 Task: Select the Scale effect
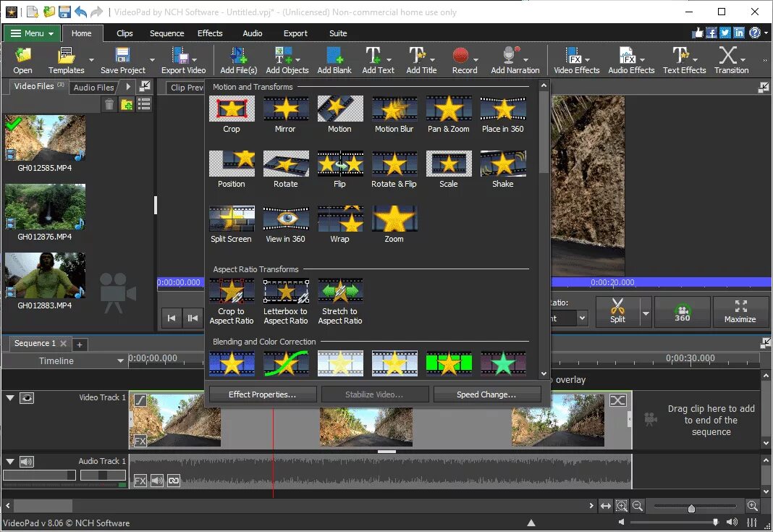click(448, 169)
